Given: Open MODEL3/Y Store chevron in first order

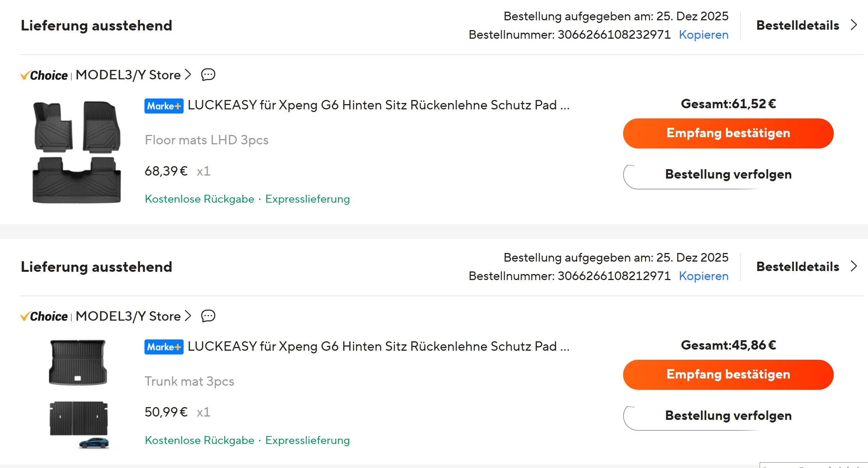Looking at the screenshot, I should coord(188,75).
